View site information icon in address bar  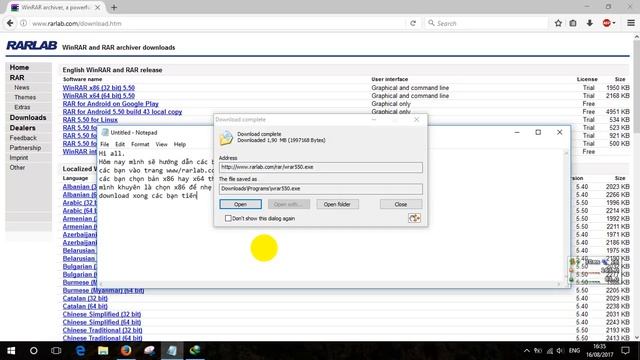point(23,23)
